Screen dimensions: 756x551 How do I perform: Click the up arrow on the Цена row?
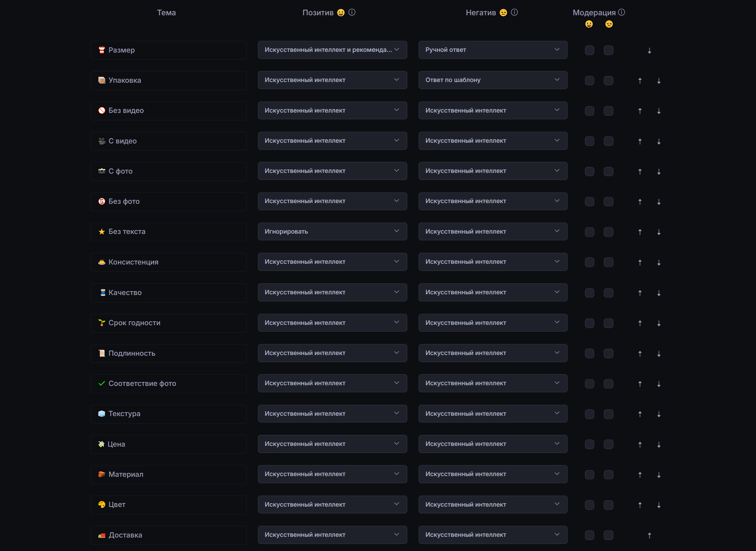coord(640,444)
